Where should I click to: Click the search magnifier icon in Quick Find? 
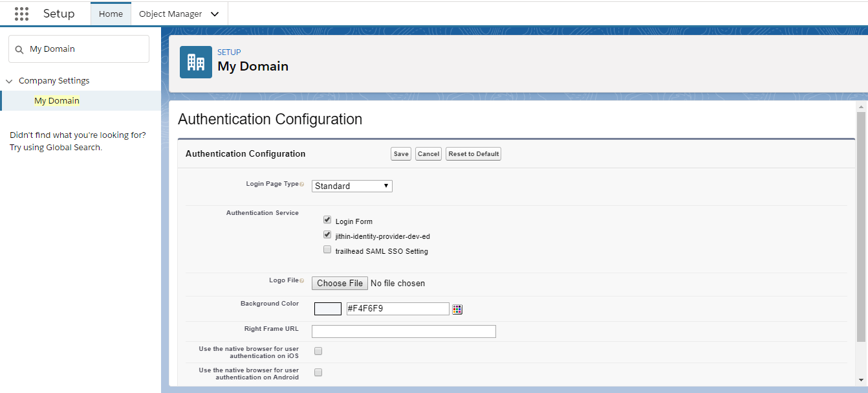[x=19, y=49]
